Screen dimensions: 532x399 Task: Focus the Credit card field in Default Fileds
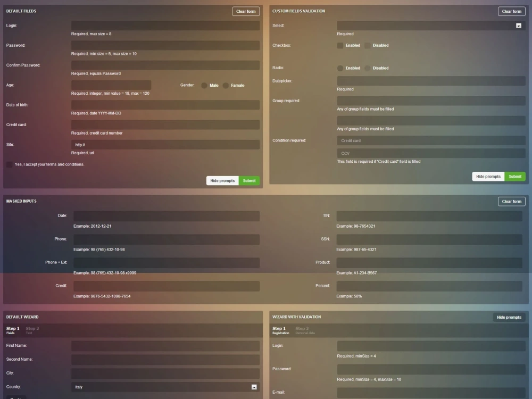coord(165,125)
